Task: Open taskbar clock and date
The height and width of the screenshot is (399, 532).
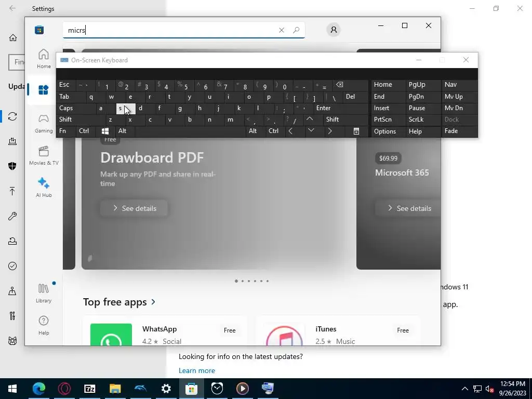Action: pyautogui.click(x=512, y=389)
